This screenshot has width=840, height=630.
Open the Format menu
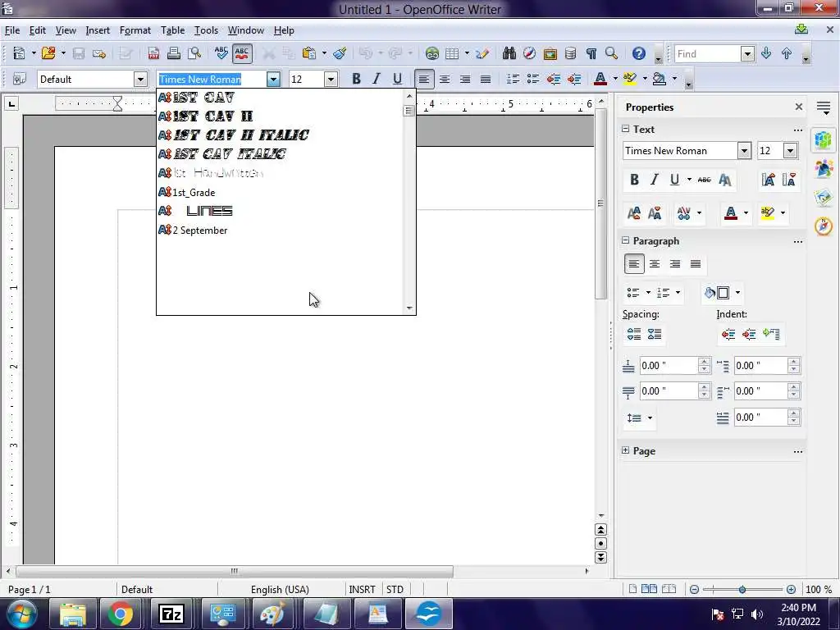tap(135, 30)
